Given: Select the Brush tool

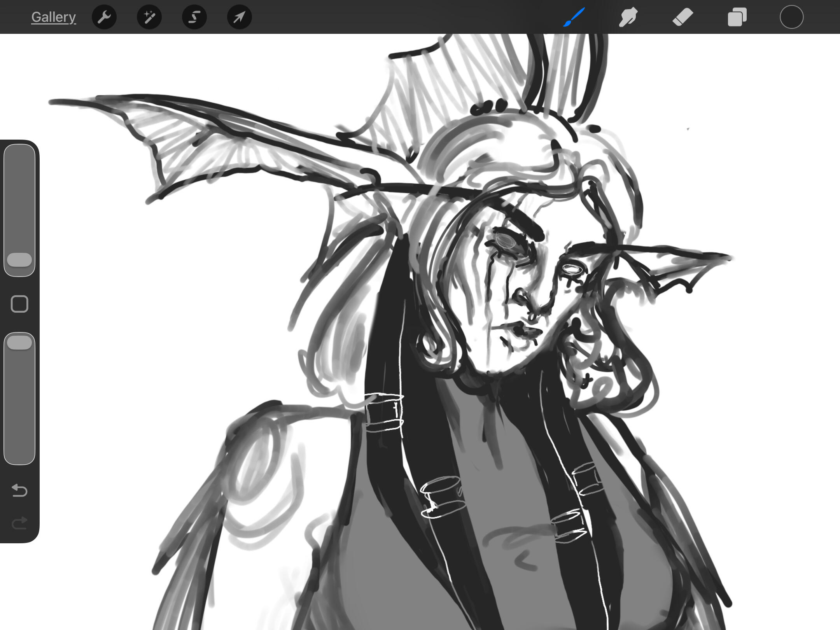Looking at the screenshot, I should 574,17.
